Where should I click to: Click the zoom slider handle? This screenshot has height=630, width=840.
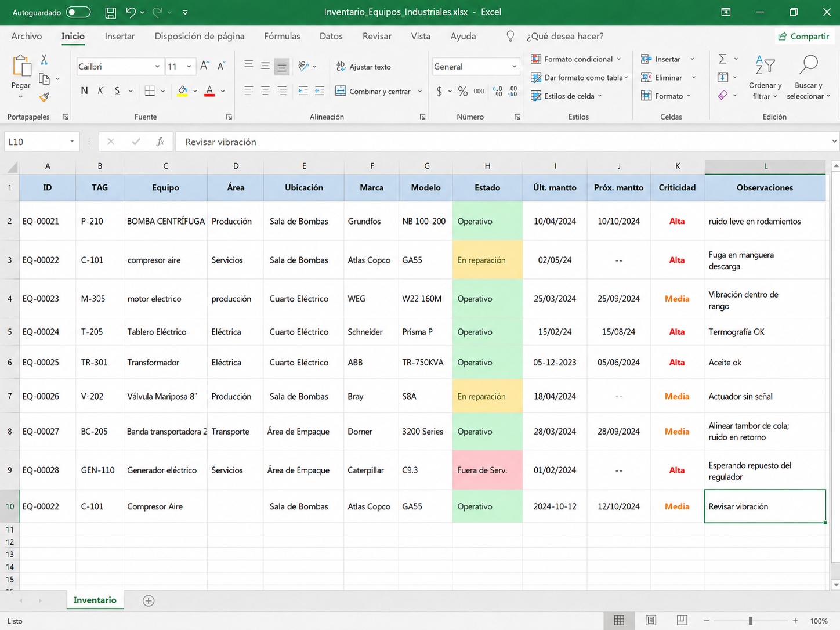[x=751, y=621]
